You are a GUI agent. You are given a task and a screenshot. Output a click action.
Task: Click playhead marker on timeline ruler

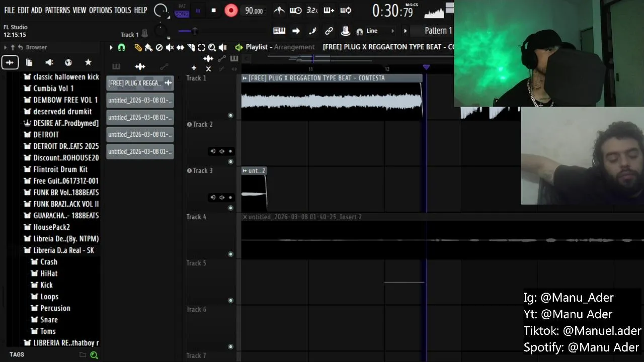point(426,67)
